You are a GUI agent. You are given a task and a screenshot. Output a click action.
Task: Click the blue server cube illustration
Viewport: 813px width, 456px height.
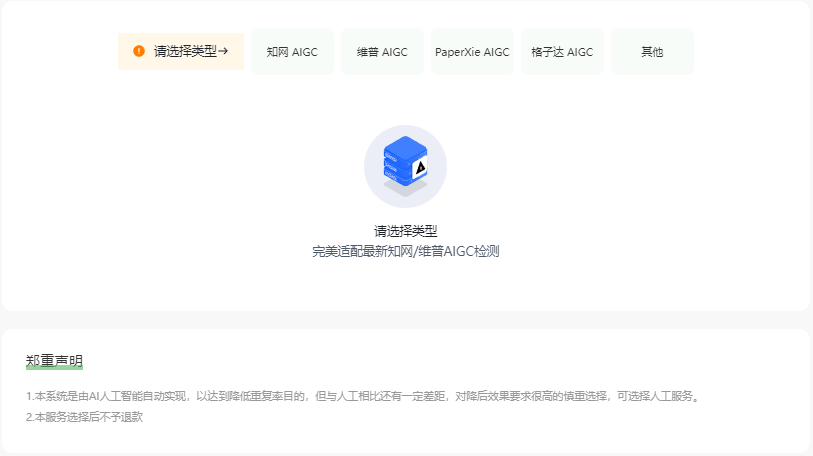pos(405,166)
